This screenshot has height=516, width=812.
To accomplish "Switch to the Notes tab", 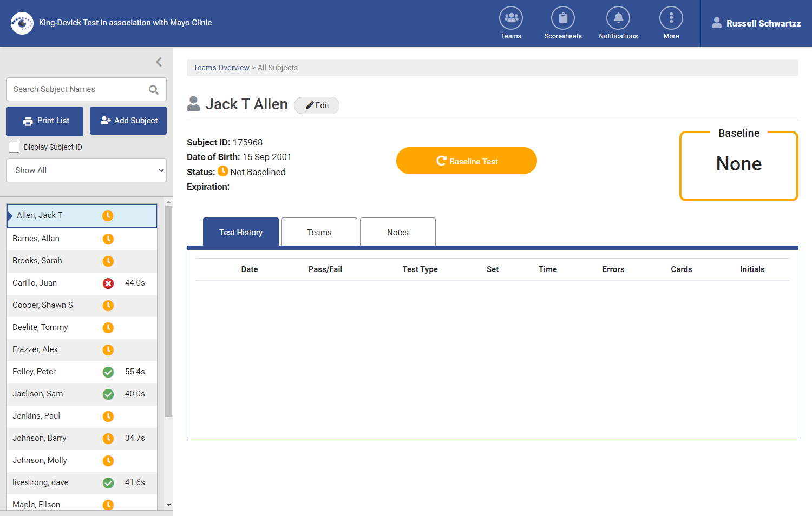I will [x=397, y=231].
